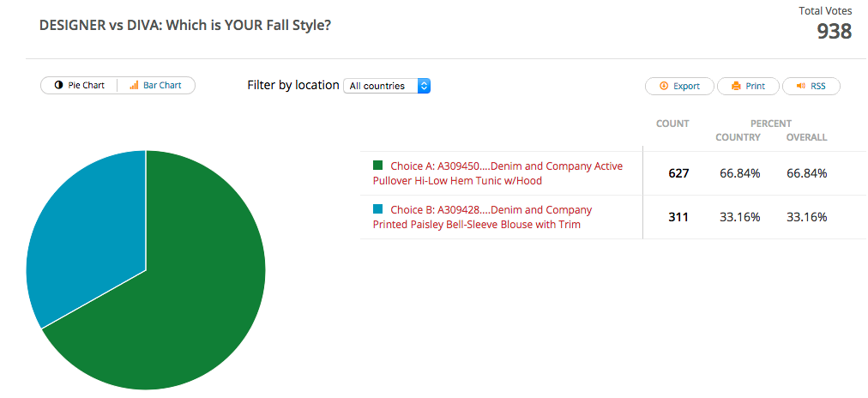Click the Export download icon
Screen dimensions: 868x398
tap(664, 86)
